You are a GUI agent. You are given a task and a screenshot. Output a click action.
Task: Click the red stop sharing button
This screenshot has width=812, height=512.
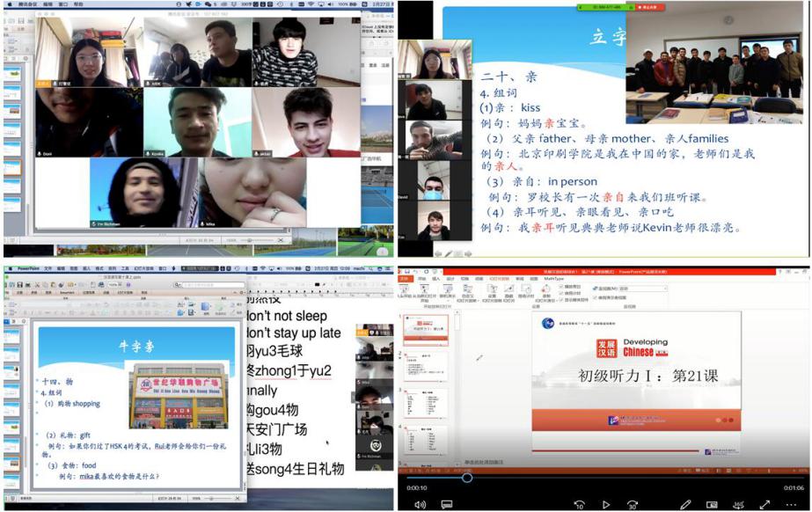tap(650, 7)
